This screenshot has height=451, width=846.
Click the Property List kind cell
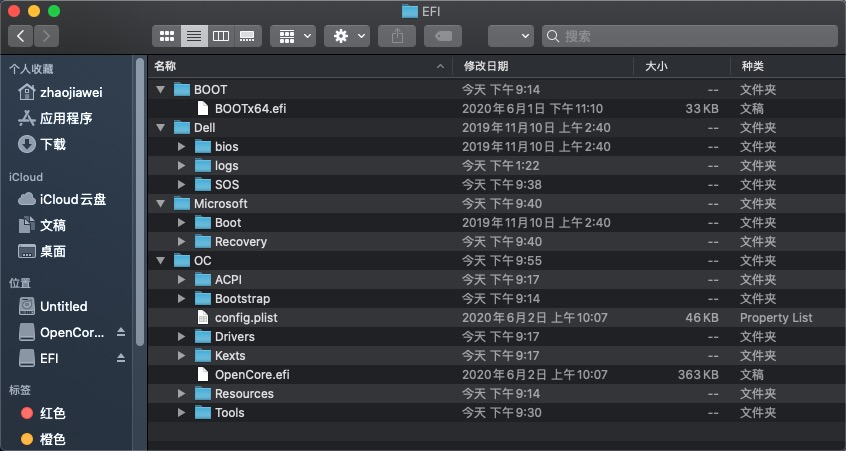click(776, 317)
